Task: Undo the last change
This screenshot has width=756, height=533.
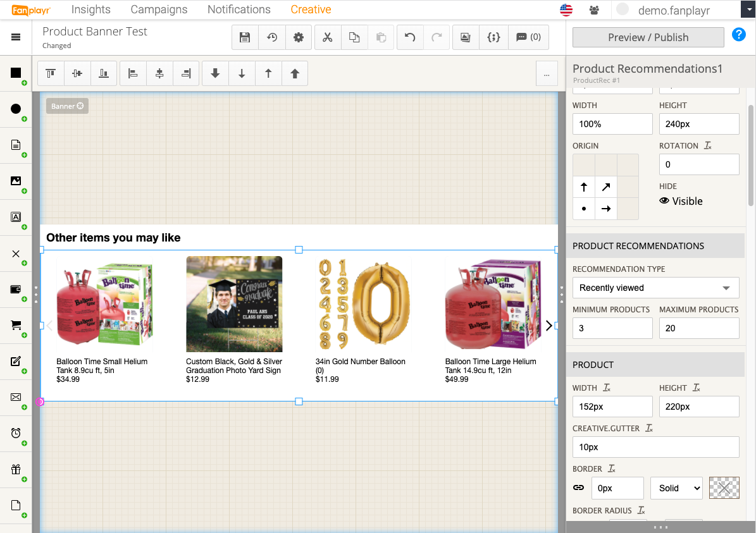Action: [410, 37]
